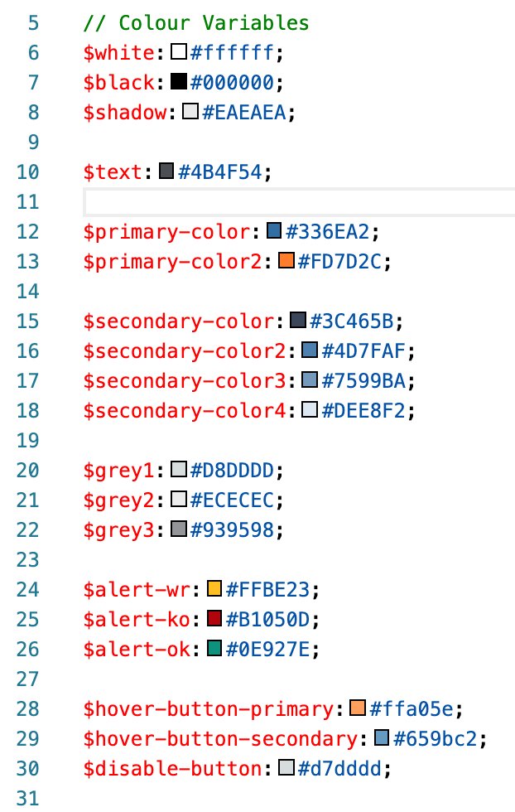Screen dimensions: 515x812
Task: Click the #7599BA hex value
Action: (363, 380)
